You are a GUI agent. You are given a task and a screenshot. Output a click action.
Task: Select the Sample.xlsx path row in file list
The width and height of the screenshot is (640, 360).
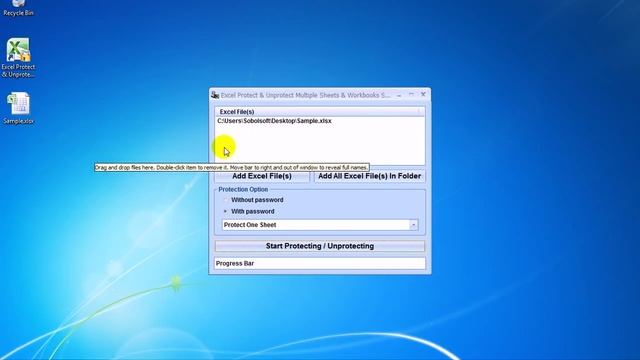(320, 121)
